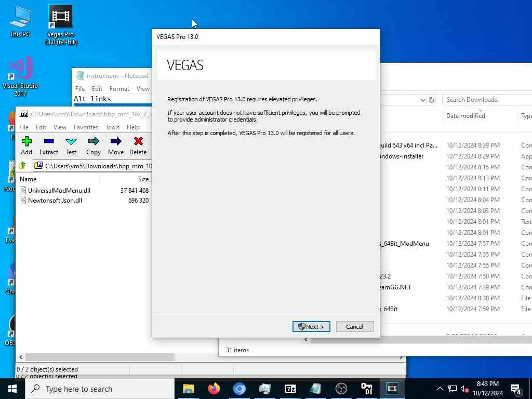This screenshot has height=399, width=532.
Task: Click the 7-Zip horizontal scrollbar left arrow
Action: point(21,357)
